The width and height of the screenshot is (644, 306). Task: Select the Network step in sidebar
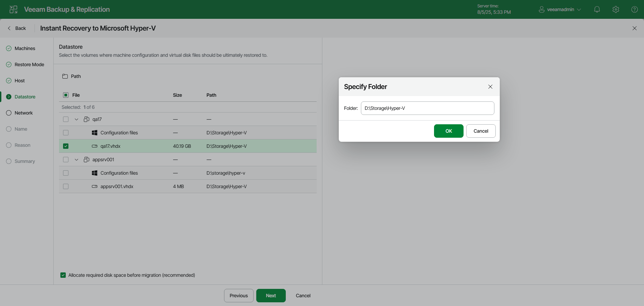click(x=23, y=113)
